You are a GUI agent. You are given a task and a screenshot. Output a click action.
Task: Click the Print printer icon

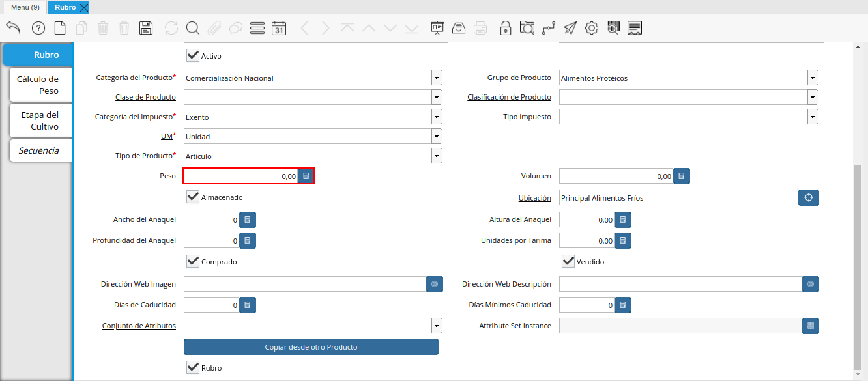click(480, 28)
